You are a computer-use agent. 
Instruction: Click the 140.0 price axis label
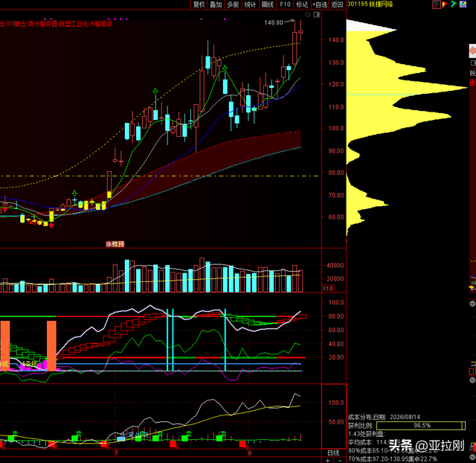[x=336, y=39]
